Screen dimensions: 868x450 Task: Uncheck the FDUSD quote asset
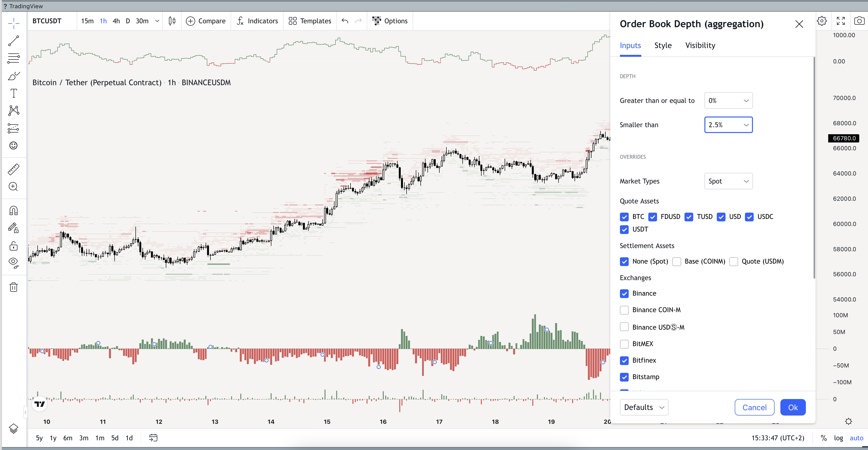coord(653,217)
